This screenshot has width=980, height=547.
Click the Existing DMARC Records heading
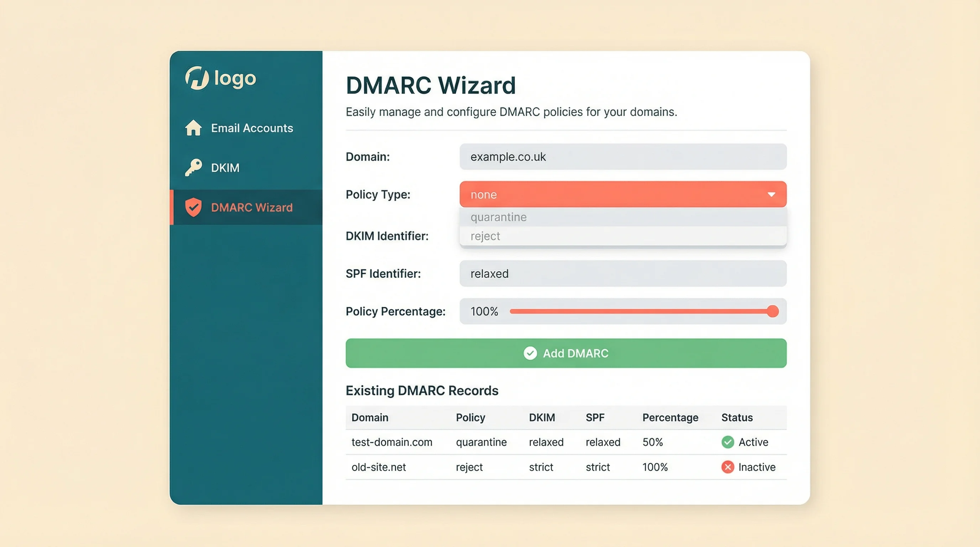422,390
